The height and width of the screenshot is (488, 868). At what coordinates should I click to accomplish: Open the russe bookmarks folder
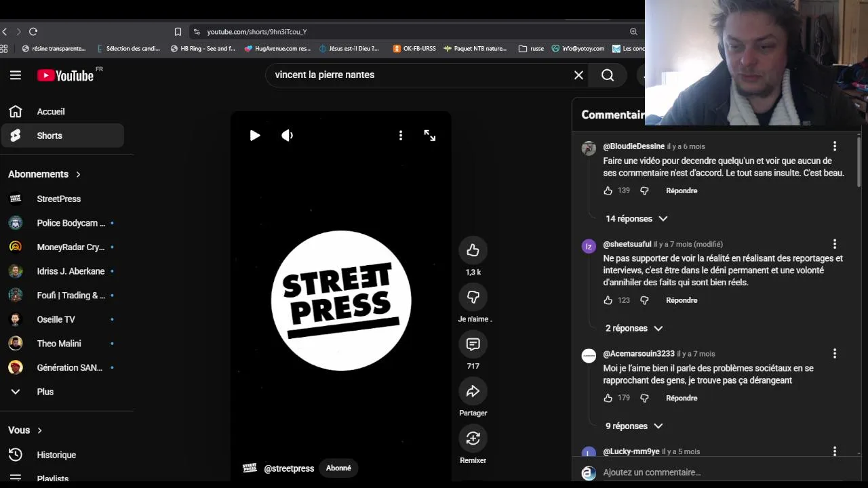click(x=532, y=49)
